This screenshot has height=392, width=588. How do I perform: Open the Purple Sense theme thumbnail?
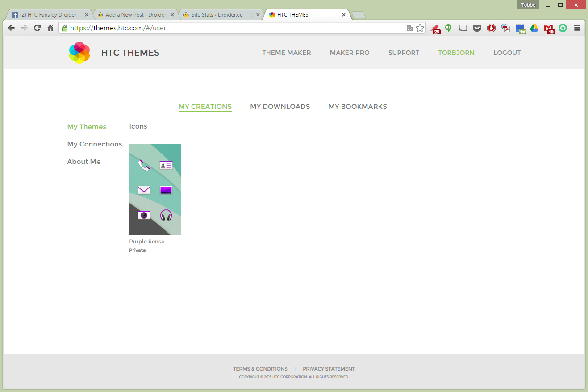tap(155, 189)
